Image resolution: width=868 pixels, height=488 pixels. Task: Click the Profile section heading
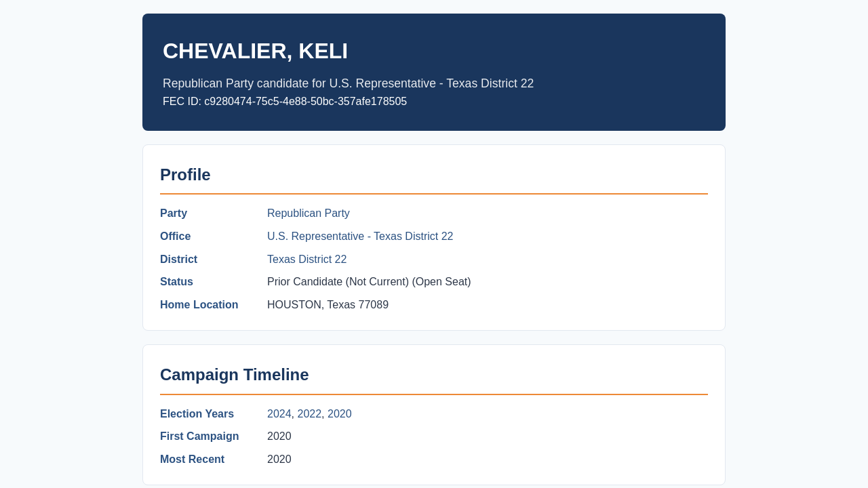[x=185, y=175]
